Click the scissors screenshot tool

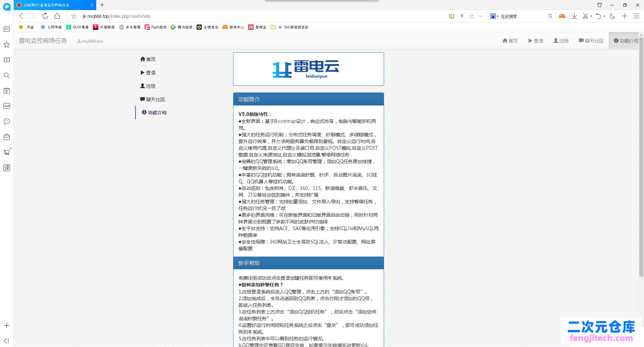pyautogui.click(x=585, y=16)
